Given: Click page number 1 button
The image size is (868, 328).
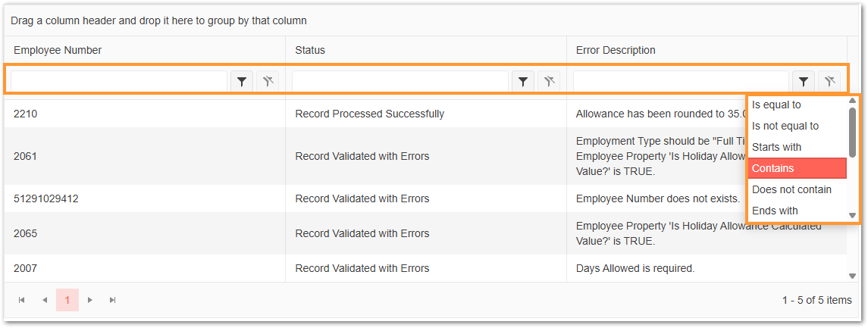Looking at the screenshot, I should click(x=67, y=300).
